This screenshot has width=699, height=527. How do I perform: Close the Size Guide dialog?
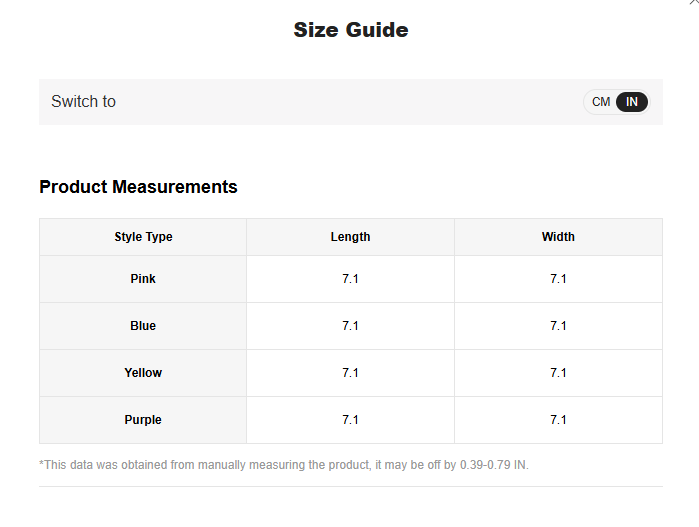point(694,3)
